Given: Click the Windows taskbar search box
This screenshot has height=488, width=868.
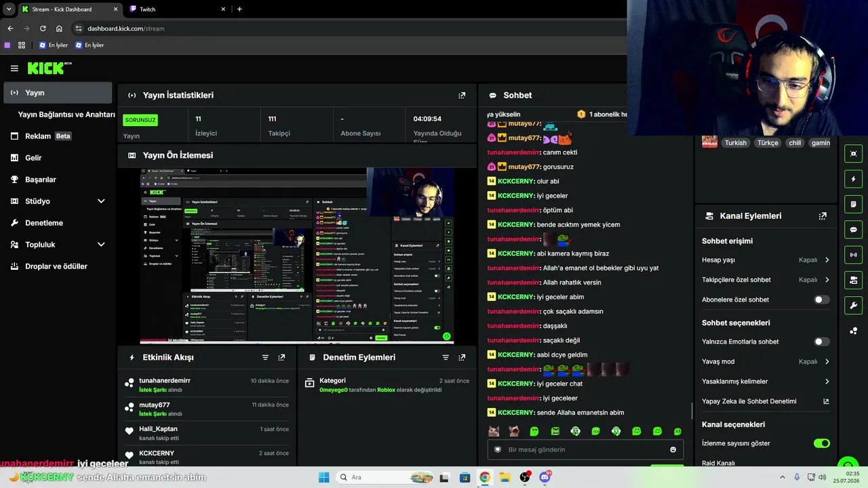Looking at the screenshot, I should [384, 477].
